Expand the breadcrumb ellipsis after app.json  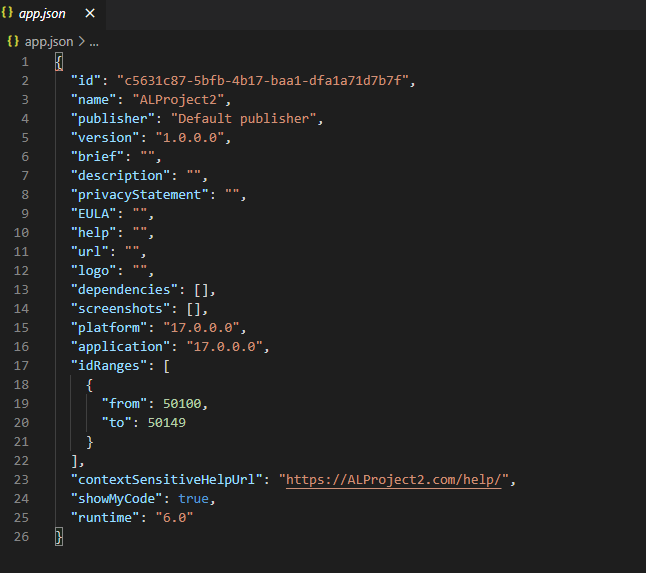coord(94,42)
